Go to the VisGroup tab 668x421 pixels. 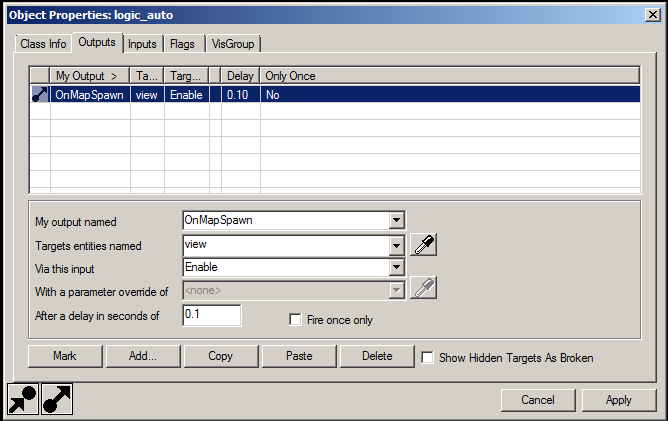click(233, 43)
